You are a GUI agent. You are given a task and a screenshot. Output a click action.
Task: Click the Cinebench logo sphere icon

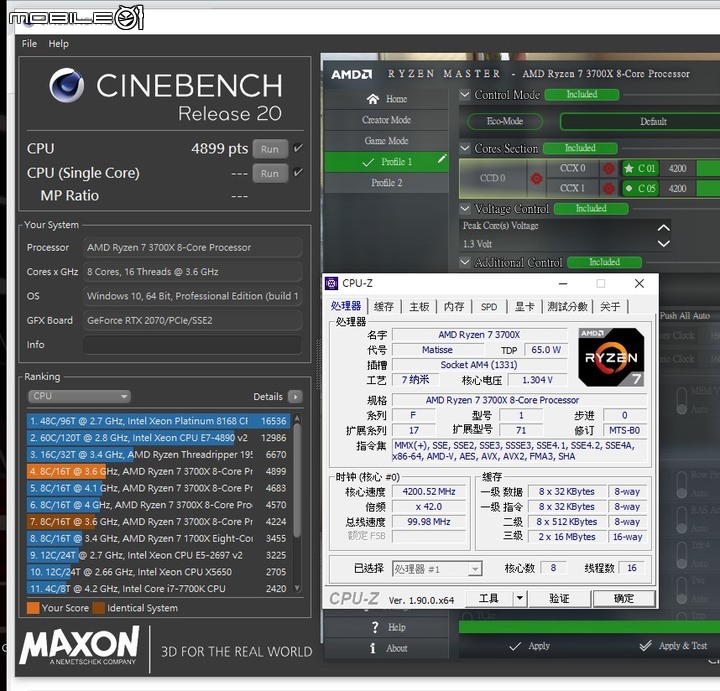coord(67,85)
